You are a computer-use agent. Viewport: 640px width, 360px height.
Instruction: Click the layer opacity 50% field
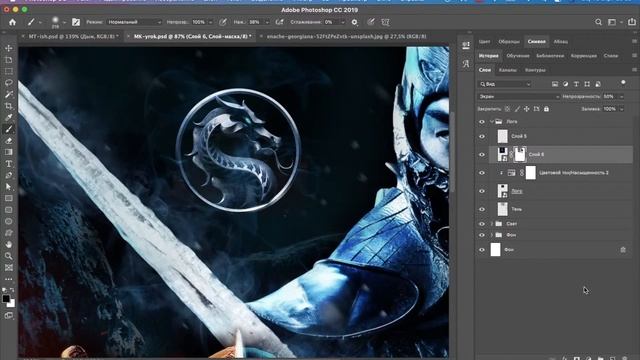click(x=609, y=97)
